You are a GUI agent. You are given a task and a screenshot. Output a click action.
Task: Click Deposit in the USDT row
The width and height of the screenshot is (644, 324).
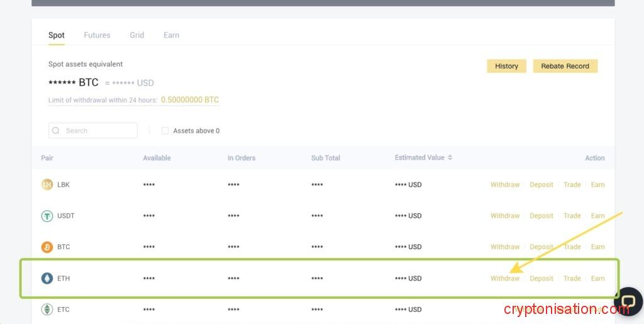pos(541,216)
